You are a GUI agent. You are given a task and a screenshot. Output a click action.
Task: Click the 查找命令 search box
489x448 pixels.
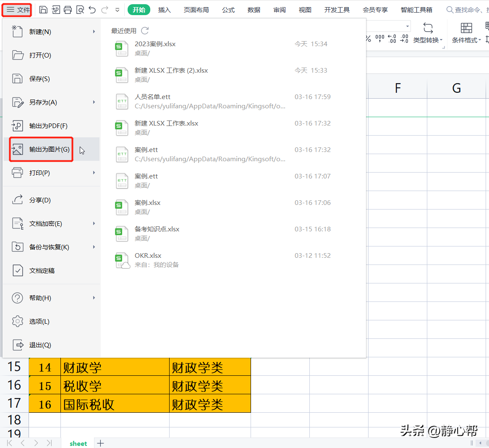click(467, 10)
